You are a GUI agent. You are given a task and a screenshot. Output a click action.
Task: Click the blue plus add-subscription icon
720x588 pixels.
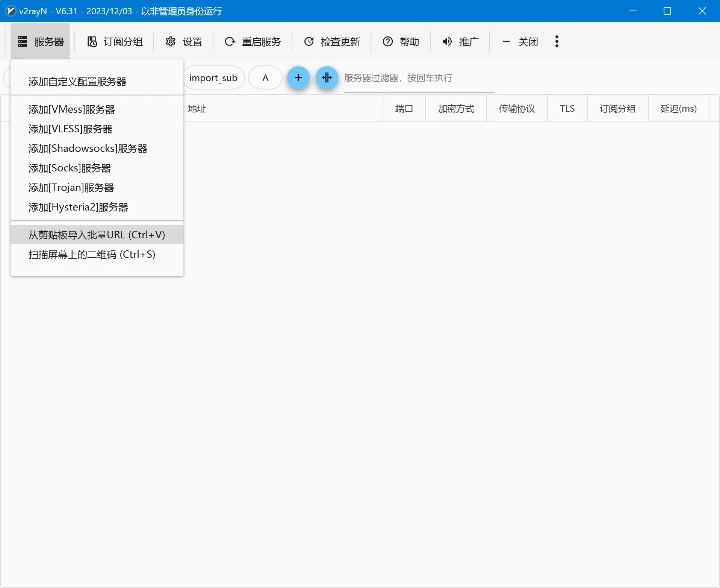[x=298, y=78]
